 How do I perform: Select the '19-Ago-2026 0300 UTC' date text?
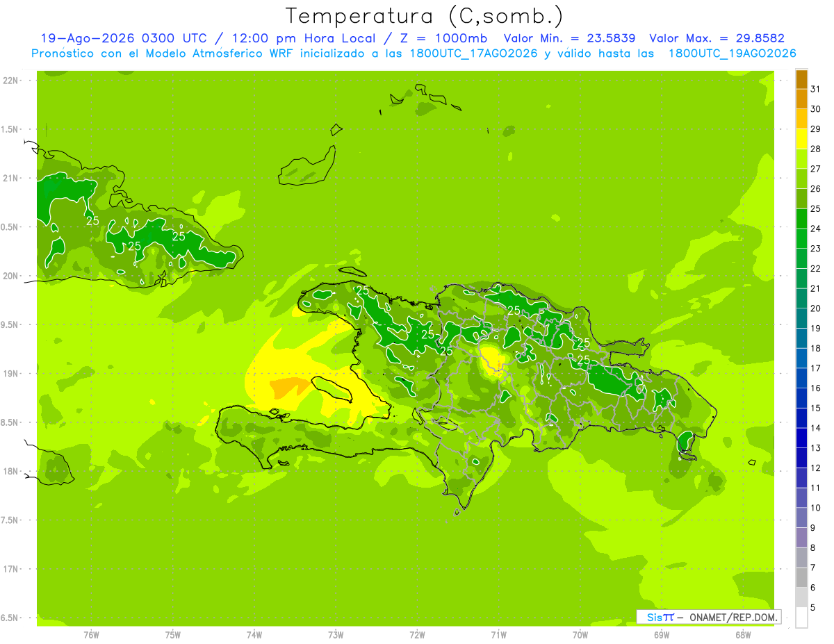[123, 38]
